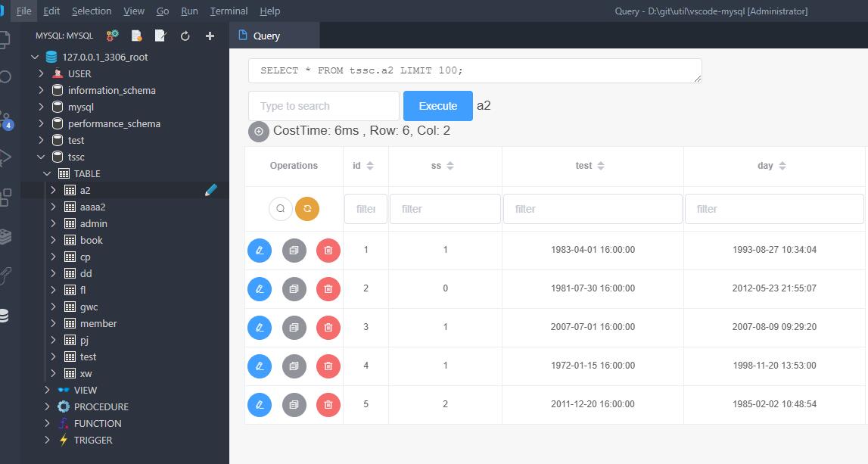This screenshot has height=464, width=868.
Task: Select the book table in tree
Action: pyautogui.click(x=92, y=240)
